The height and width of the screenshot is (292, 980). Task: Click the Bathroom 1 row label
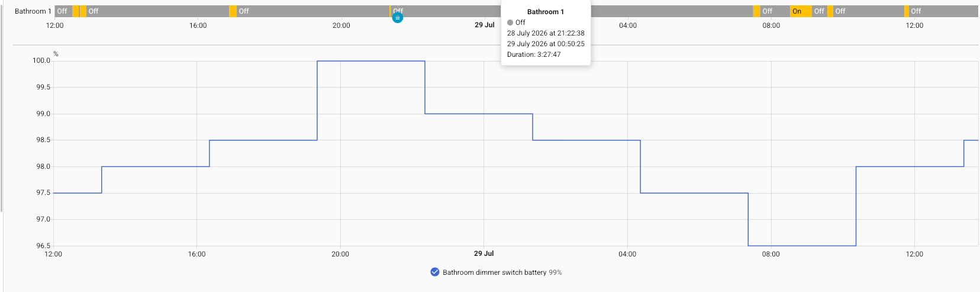click(33, 11)
